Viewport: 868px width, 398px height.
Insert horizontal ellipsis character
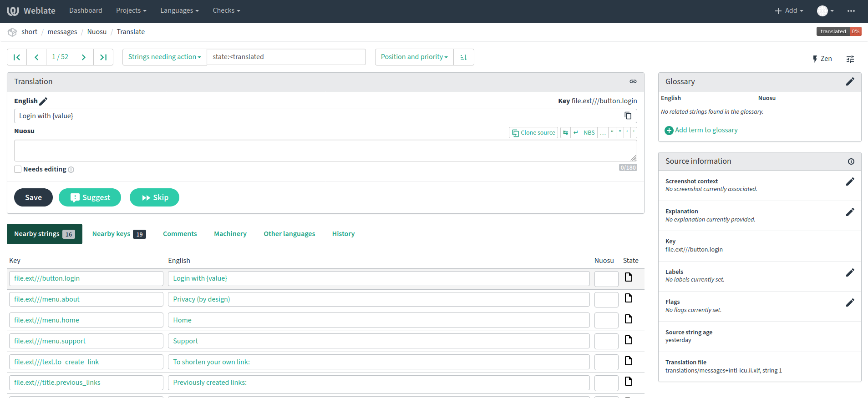pos(603,132)
